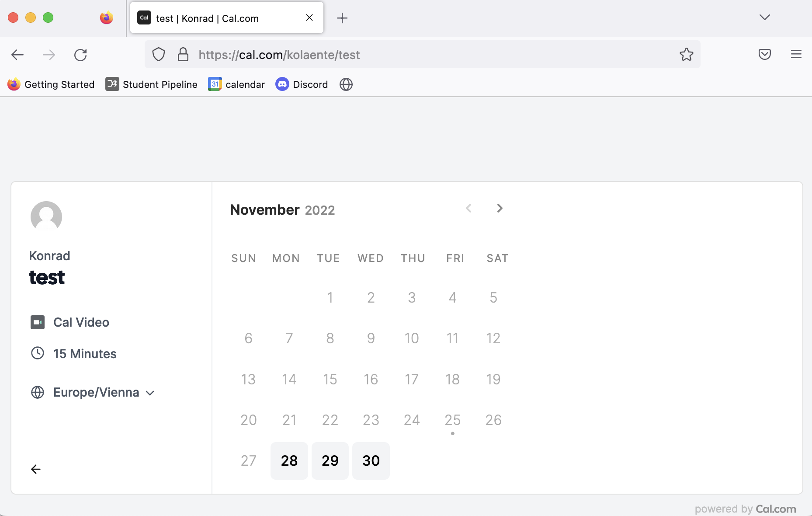Open the Cal Video location icon

(38, 322)
